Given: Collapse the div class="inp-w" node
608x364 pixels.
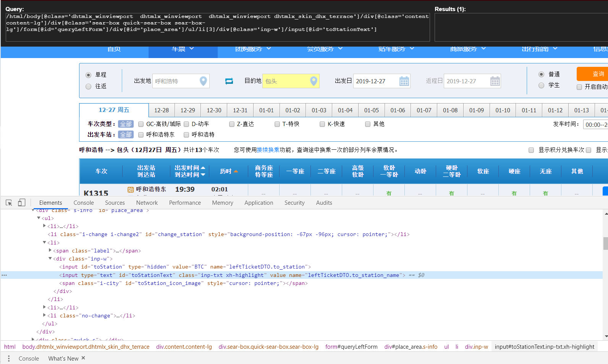Looking at the screenshot, I should pyautogui.click(x=50, y=259).
